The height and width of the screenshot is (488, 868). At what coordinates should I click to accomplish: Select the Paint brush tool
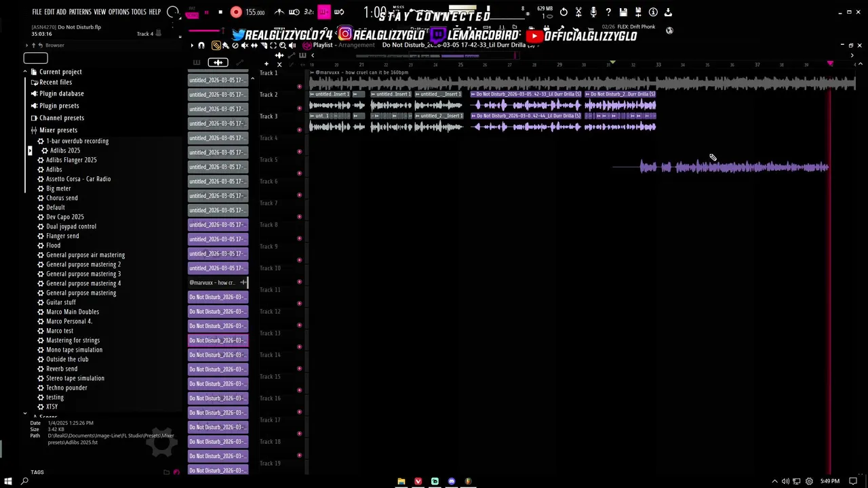click(x=226, y=45)
